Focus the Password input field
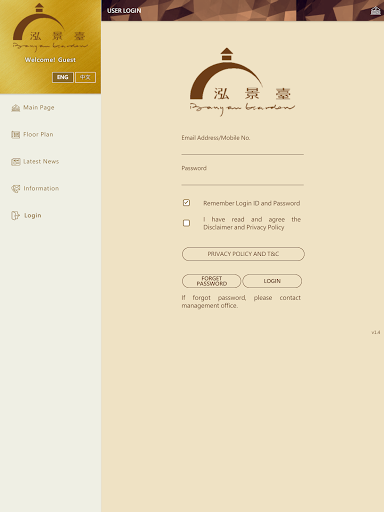Viewport: 384px width, 512px height. (243, 179)
